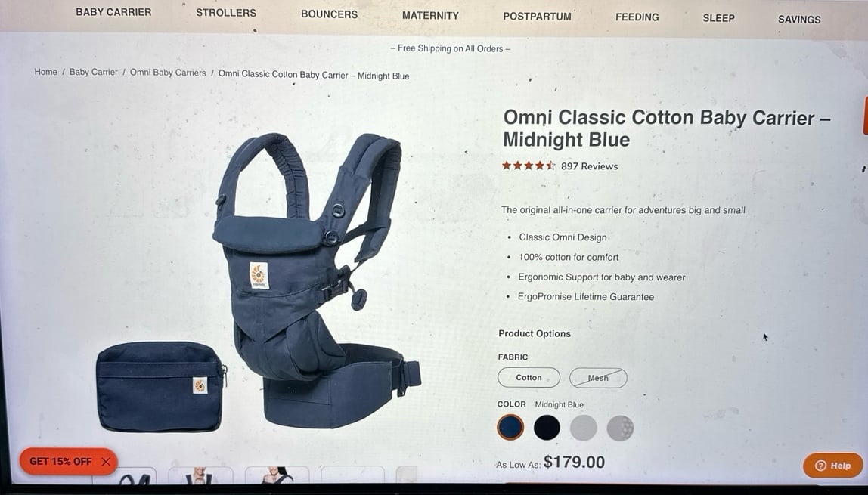This screenshot has height=495, width=868.
Task: Open the Omni Baby Carriers breadcrumb link
Action: pos(168,73)
